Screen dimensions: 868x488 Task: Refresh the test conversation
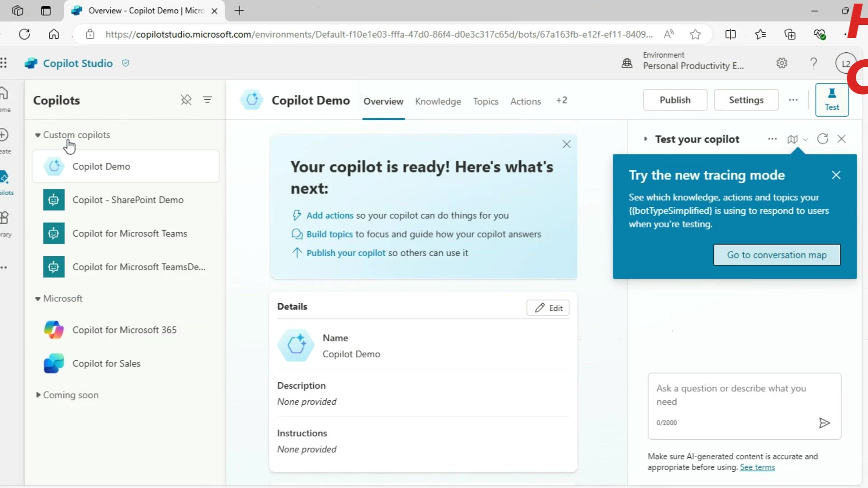823,139
